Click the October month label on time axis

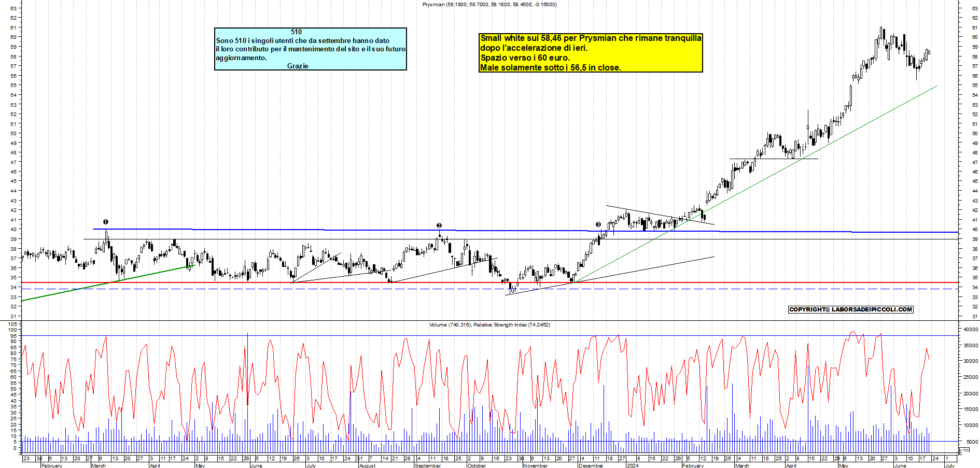click(x=477, y=465)
